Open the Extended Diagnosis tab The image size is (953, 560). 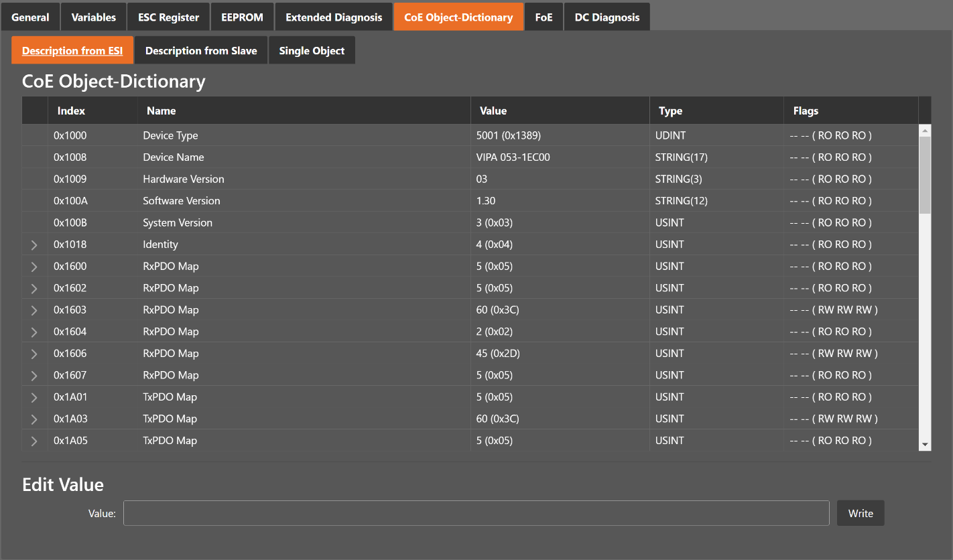tap(334, 17)
